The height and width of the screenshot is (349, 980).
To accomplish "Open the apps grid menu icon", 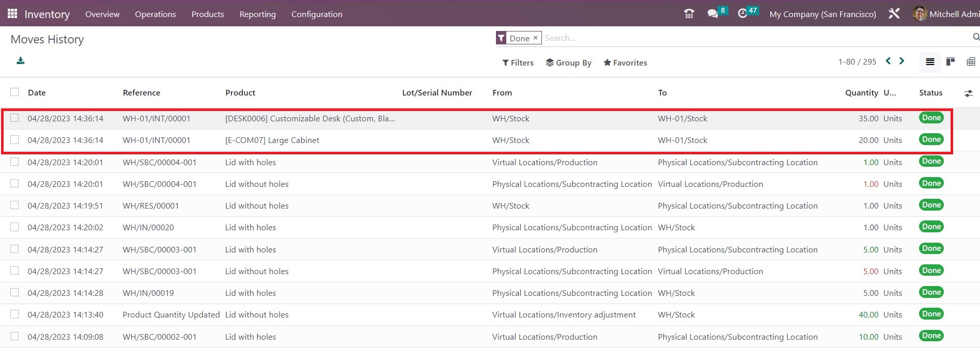I will (12, 14).
